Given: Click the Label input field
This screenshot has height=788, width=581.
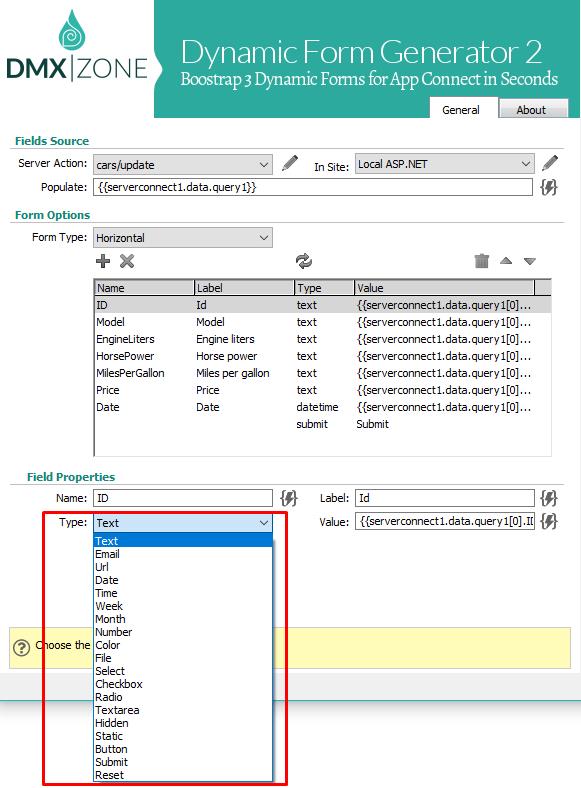Looking at the screenshot, I should [444, 498].
